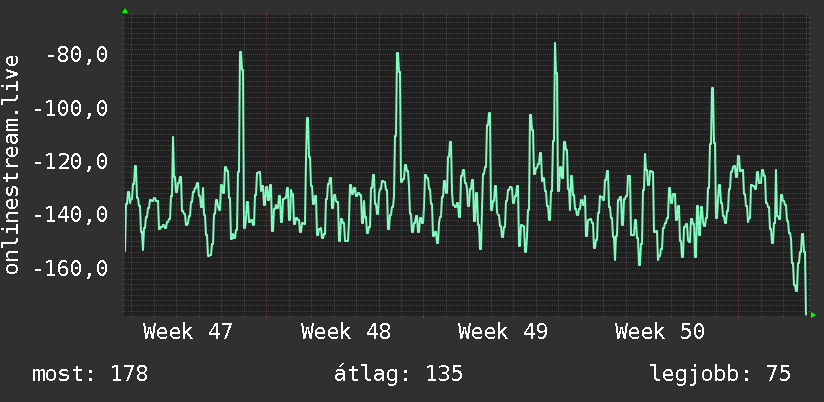
Task: Click the green arrow atop the y-axis
Action: pyautogui.click(x=125, y=11)
